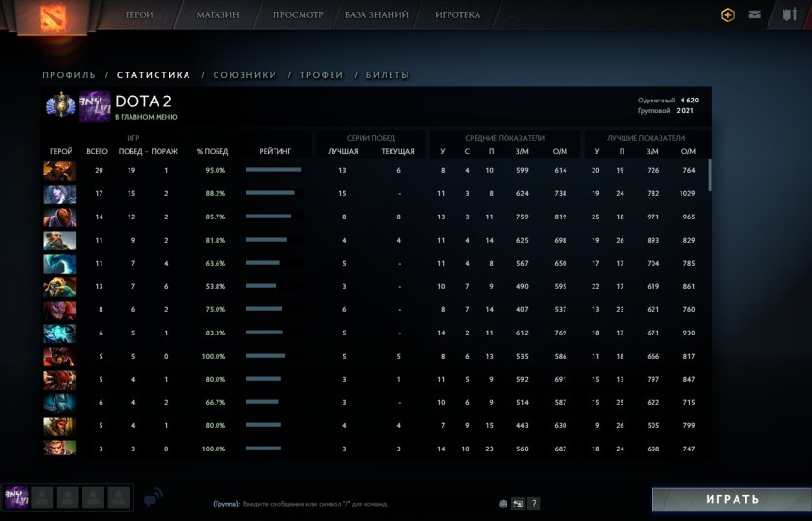812x521 pixels.
Task: Open the ГЕРОИ menu
Action: coord(139,15)
